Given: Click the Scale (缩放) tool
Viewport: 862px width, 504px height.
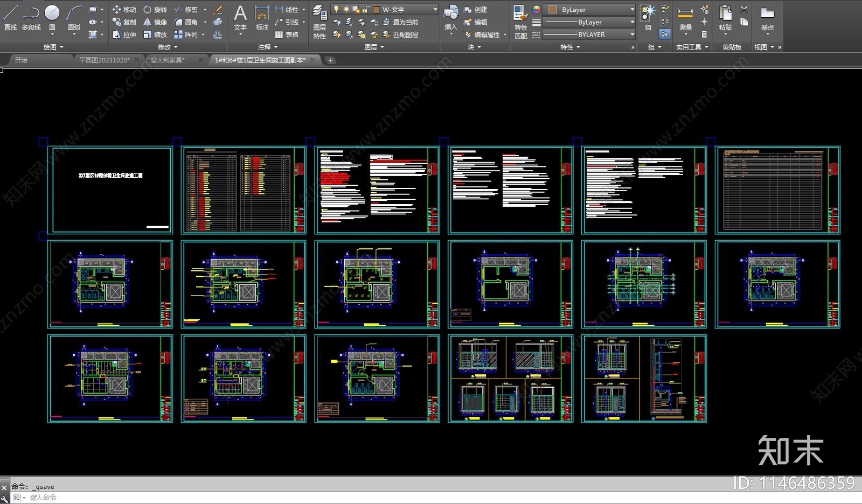Looking at the screenshot, I should tap(155, 34).
